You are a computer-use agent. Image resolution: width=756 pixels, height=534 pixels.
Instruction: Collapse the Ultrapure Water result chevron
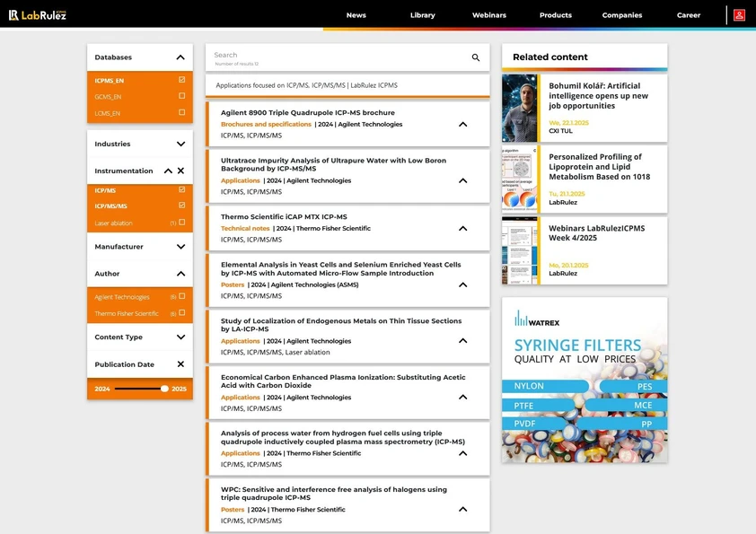[x=463, y=180]
